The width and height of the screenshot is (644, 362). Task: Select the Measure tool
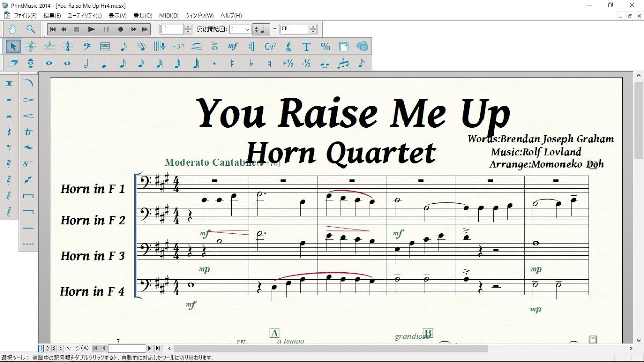[x=105, y=47]
